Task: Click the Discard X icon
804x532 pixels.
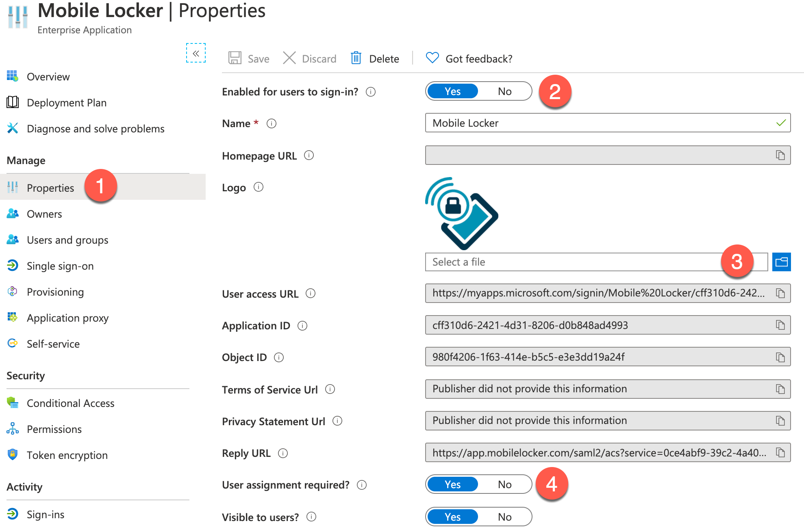Action: tap(289, 58)
